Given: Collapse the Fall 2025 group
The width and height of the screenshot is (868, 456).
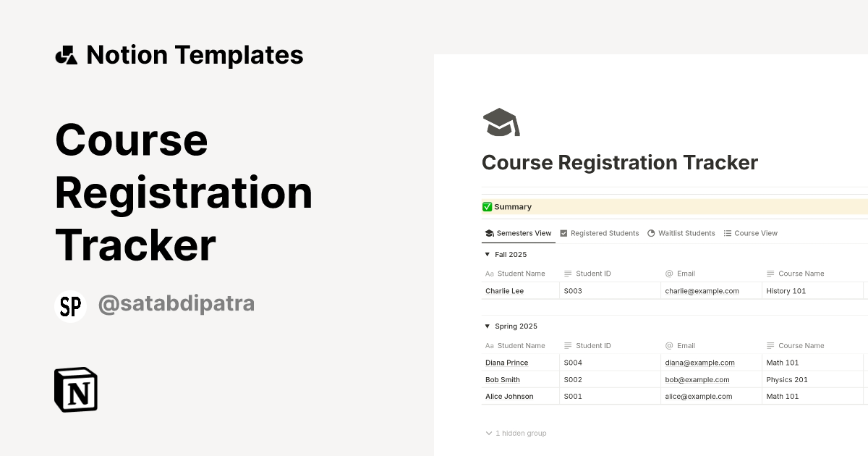Looking at the screenshot, I should 487,254.
